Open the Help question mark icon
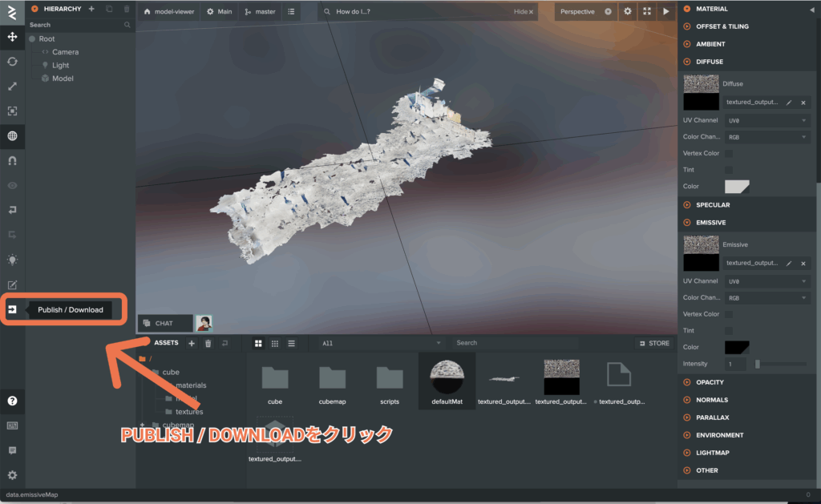This screenshot has height=504, width=821. [x=12, y=401]
